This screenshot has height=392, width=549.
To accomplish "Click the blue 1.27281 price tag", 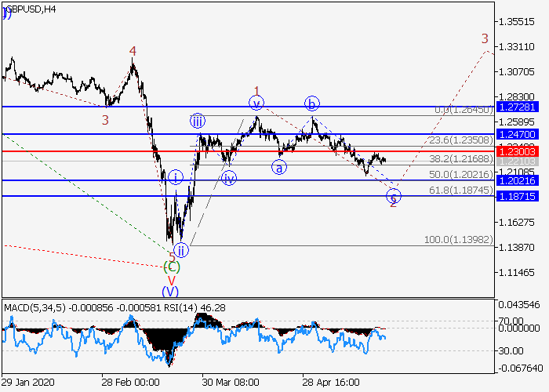I will [518, 106].
